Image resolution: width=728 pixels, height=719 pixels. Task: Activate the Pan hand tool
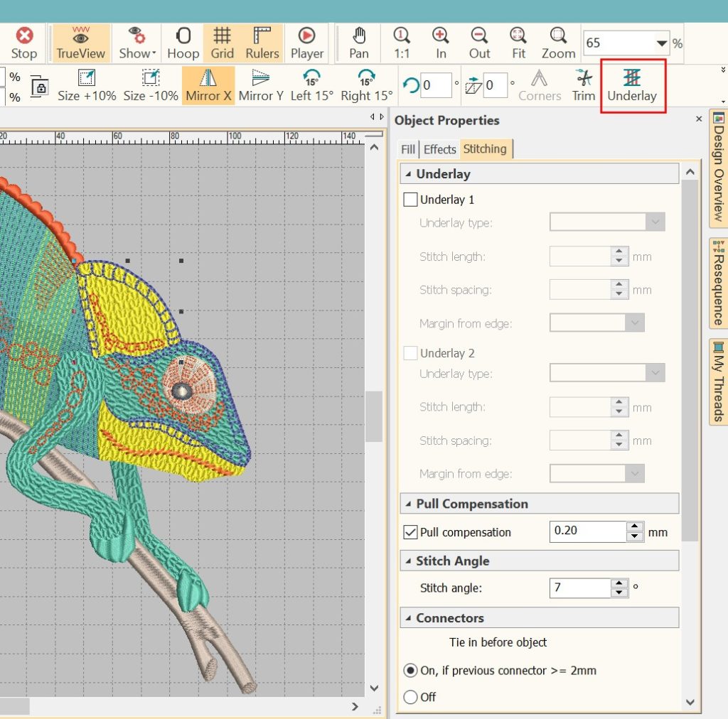(x=359, y=43)
